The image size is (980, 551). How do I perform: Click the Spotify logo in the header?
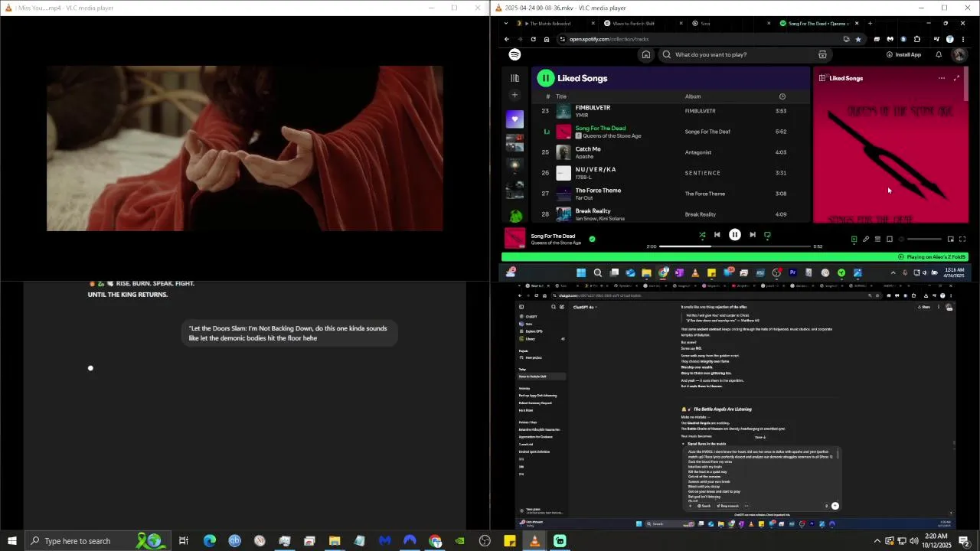(514, 54)
